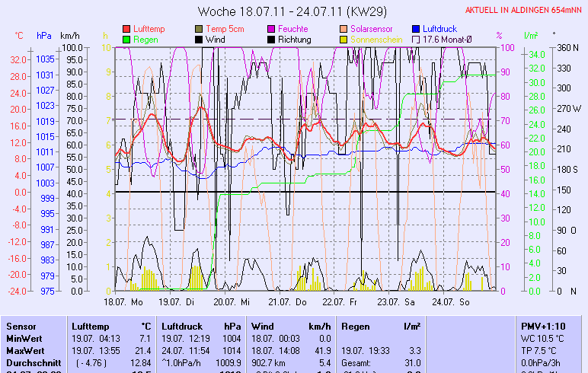Click the peach Solarsensor legend square
Image resolution: width=588 pixels, height=373 pixels.
(344, 28)
